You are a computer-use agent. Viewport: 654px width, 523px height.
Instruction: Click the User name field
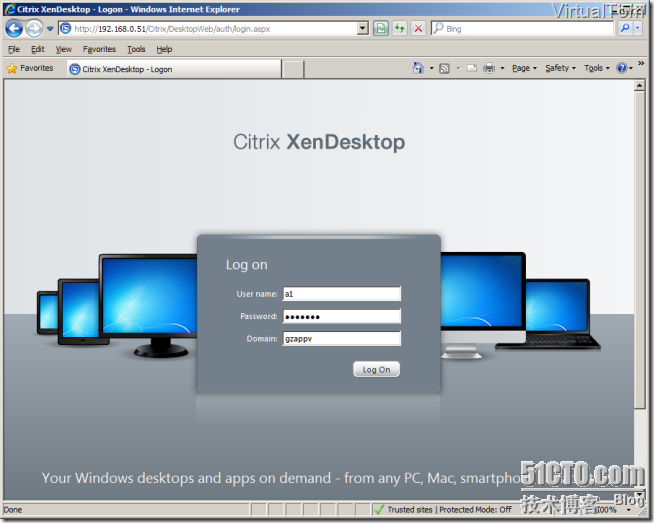click(342, 294)
